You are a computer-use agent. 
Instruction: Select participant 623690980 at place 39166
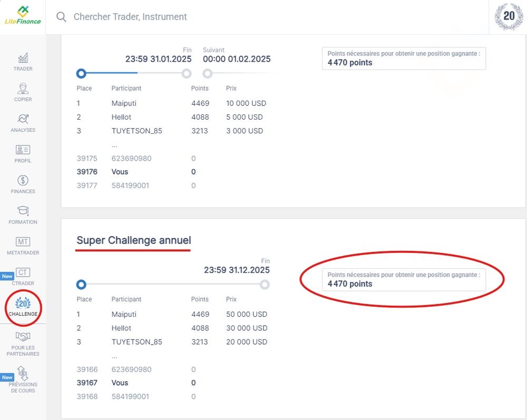coord(131,369)
